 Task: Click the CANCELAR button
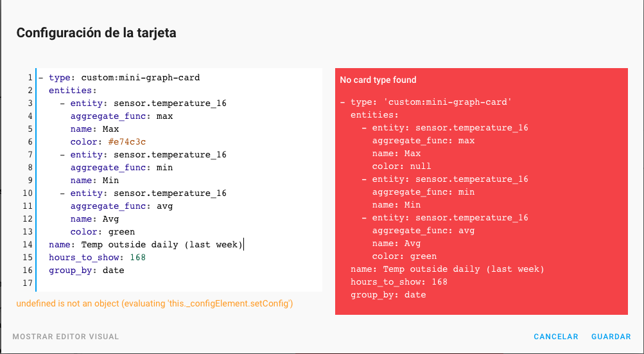[555, 336]
